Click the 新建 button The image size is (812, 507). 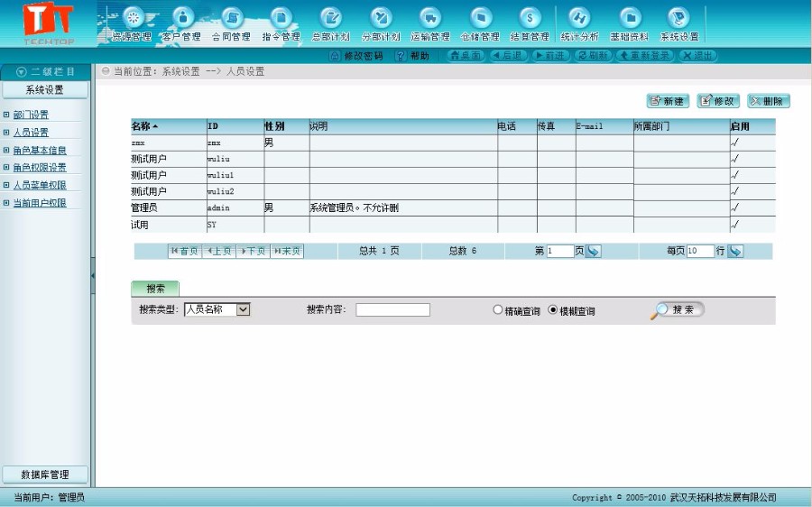[x=667, y=101]
